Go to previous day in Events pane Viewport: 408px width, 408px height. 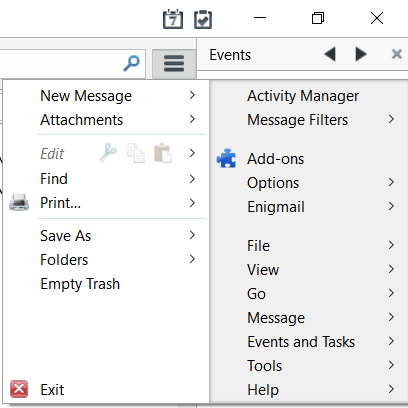(330, 54)
